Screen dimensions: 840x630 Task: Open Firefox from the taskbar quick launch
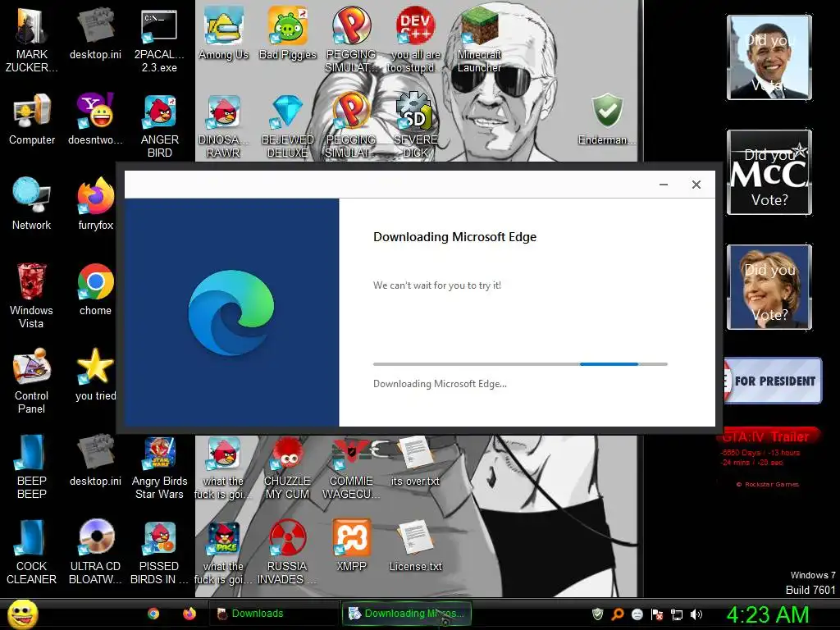(189, 614)
